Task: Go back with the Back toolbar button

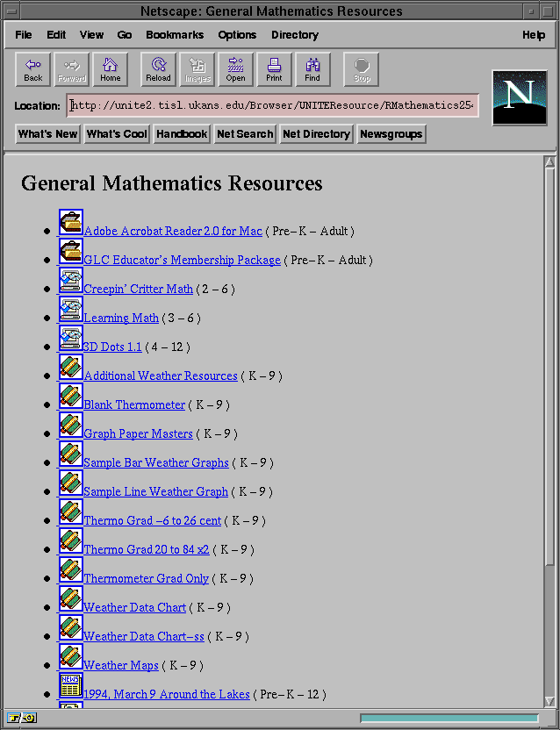Action: coord(33,70)
